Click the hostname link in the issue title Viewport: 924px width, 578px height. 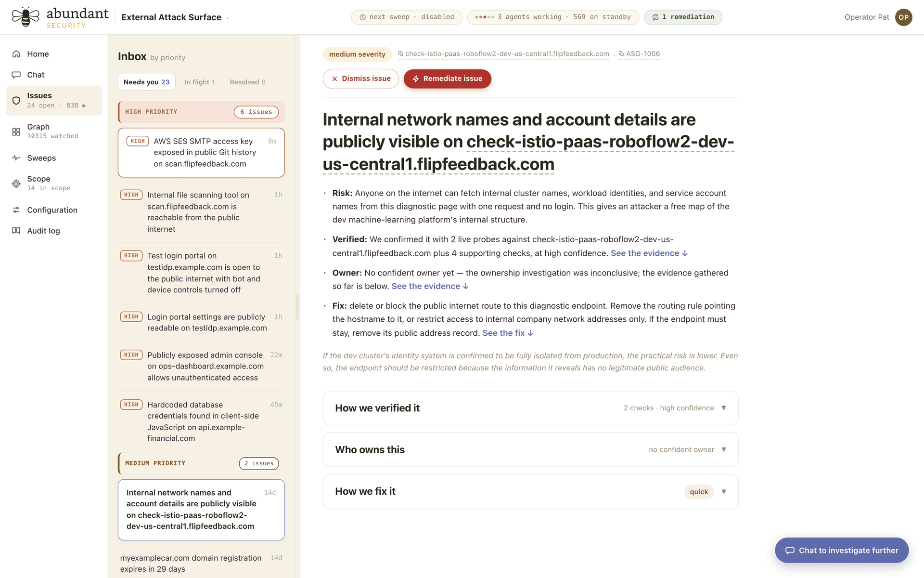pos(528,153)
